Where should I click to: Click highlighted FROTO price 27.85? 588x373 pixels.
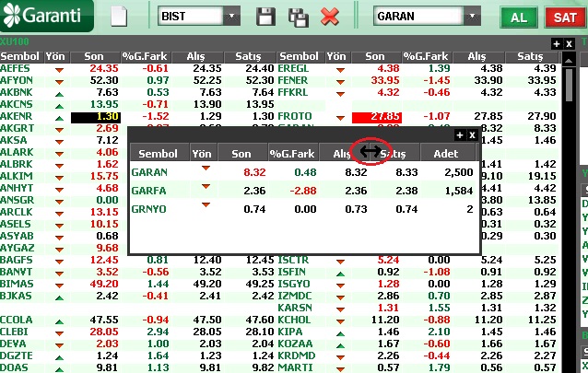coord(377,117)
